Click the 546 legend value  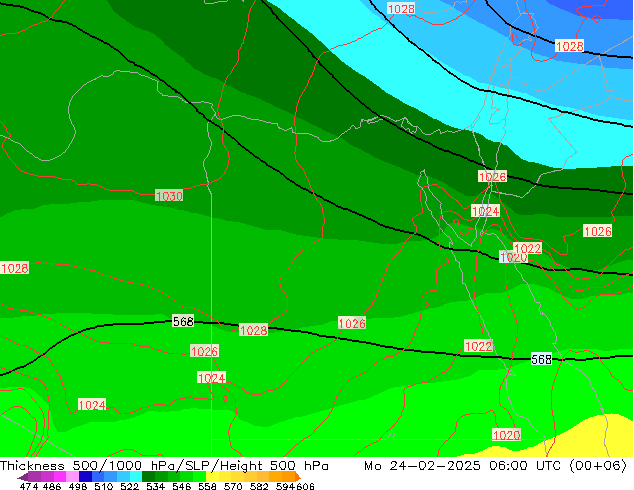181,486
